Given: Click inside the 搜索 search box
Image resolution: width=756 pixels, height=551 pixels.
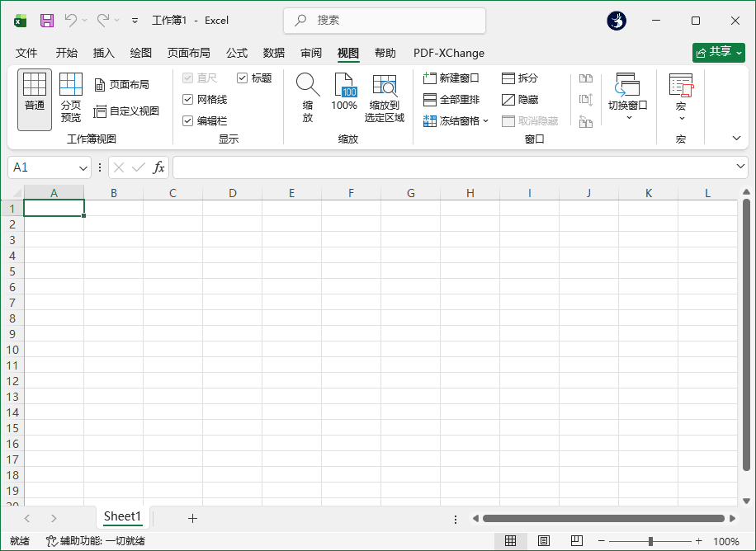Looking at the screenshot, I should pyautogui.click(x=384, y=20).
